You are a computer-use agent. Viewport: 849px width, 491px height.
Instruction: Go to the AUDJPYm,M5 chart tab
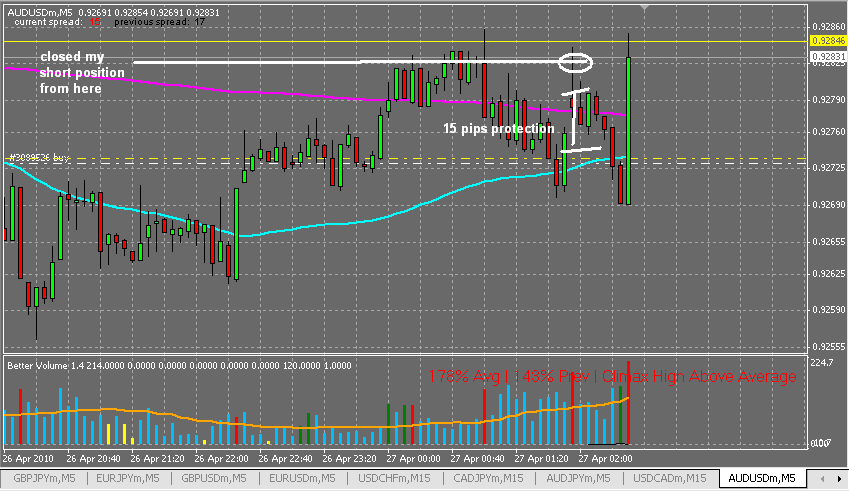point(578,479)
